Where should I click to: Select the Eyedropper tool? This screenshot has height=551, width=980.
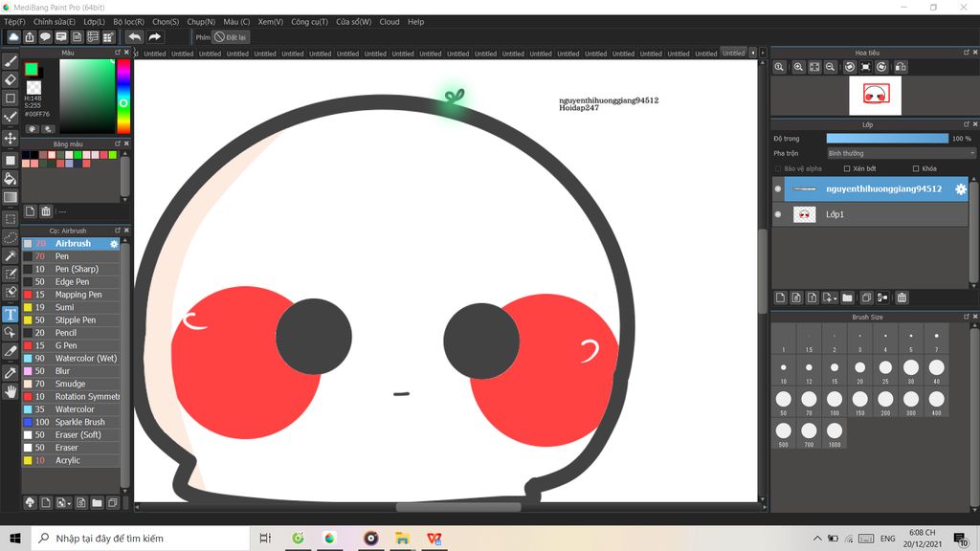point(10,373)
